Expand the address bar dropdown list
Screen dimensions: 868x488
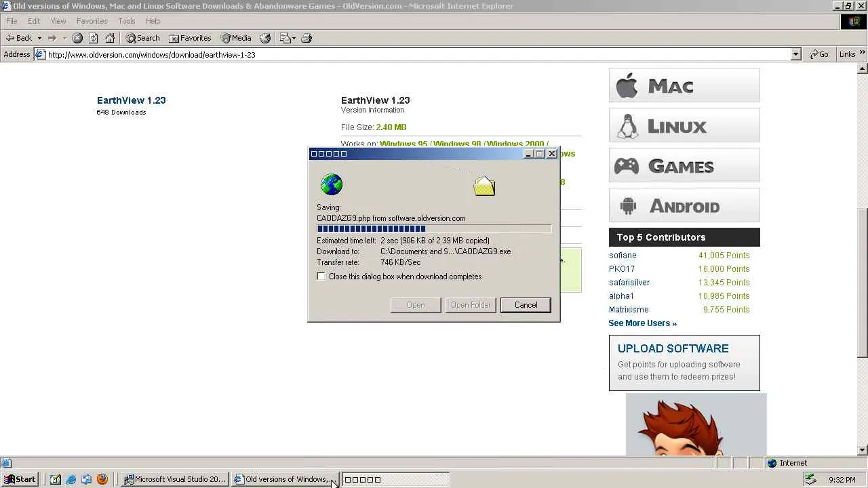pos(796,54)
